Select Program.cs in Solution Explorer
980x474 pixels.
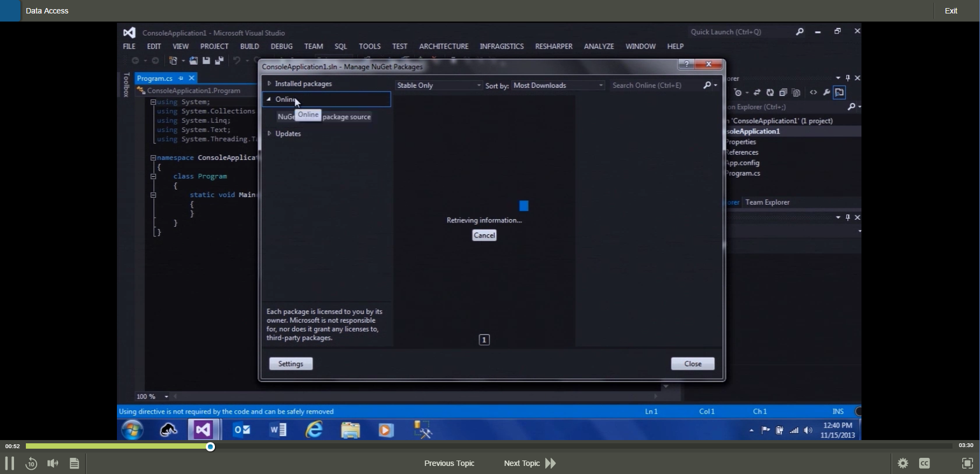pyautogui.click(x=743, y=173)
